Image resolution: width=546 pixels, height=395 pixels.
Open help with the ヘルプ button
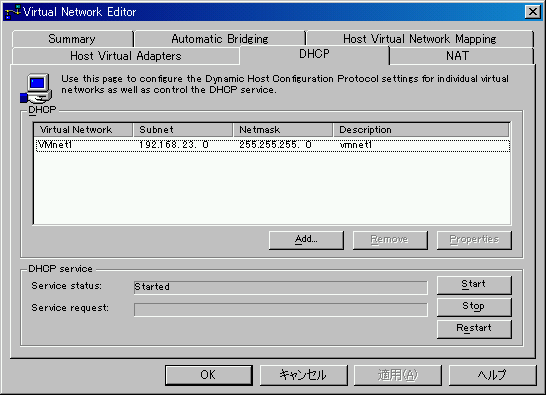(492, 375)
